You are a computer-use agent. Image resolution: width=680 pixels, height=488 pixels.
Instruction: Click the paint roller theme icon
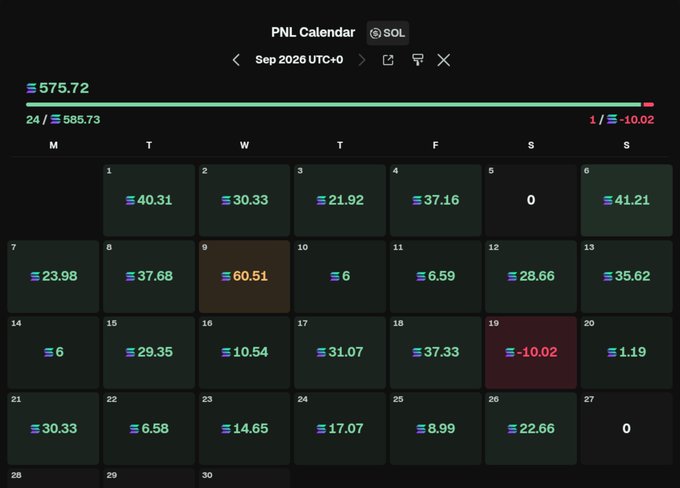tap(418, 60)
